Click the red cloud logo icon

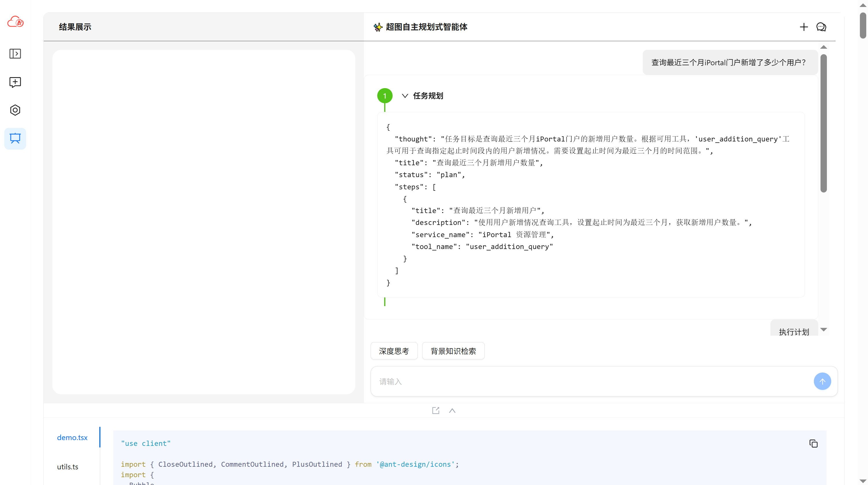[15, 22]
